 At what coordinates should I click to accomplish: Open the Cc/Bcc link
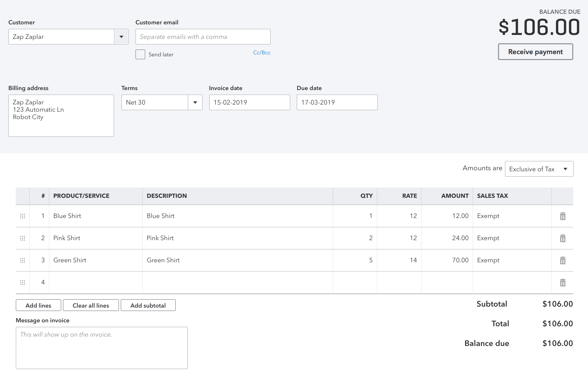click(262, 53)
